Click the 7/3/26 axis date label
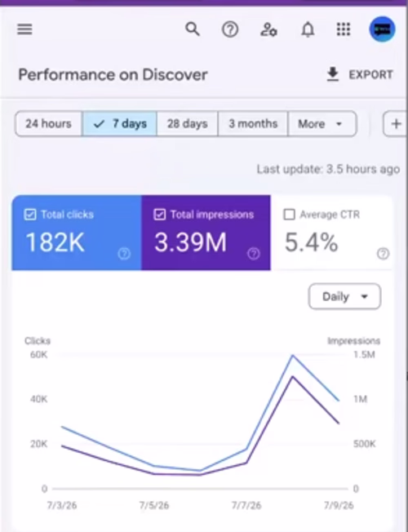 click(62, 506)
